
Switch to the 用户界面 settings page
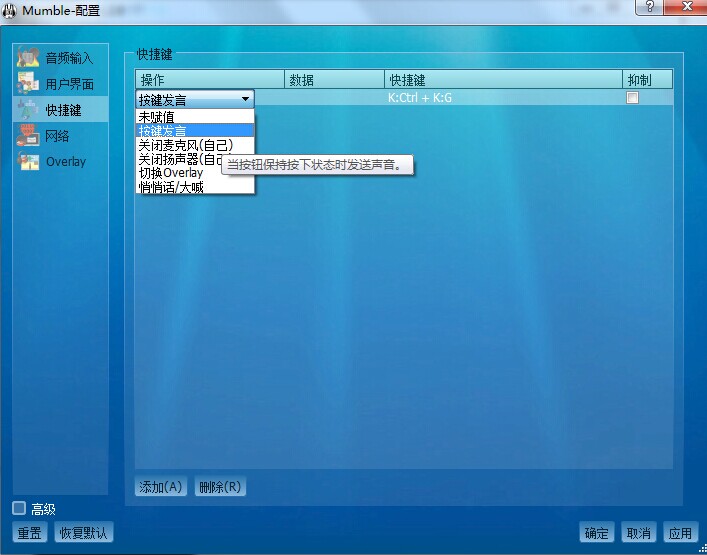(60, 83)
